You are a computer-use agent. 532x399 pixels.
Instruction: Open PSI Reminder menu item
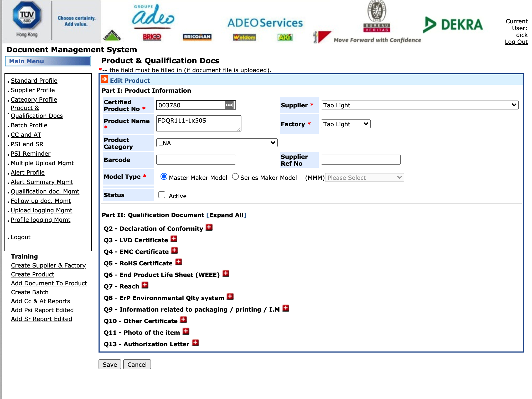[30, 154]
